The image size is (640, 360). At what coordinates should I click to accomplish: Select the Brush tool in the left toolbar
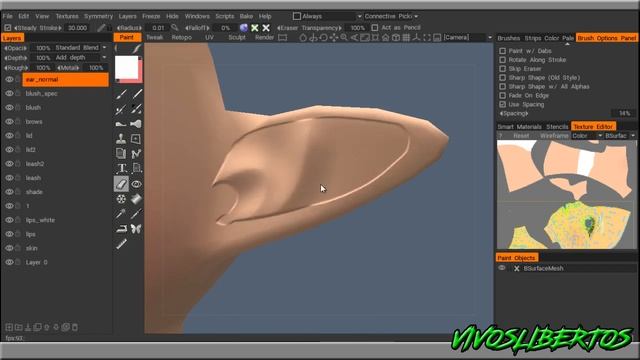point(121,94)
